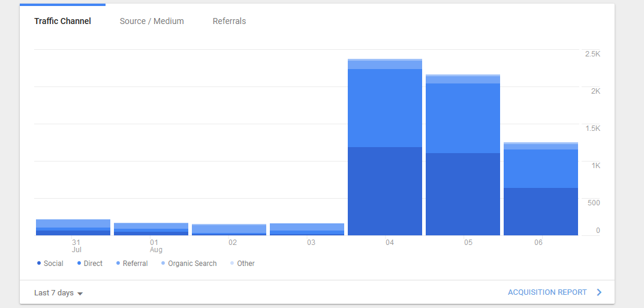Click the Last 7 days dropdown arrow

[80, 294]
